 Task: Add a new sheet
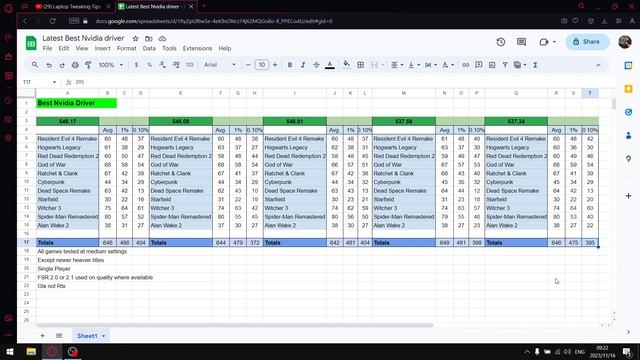(x=42, y=336)
